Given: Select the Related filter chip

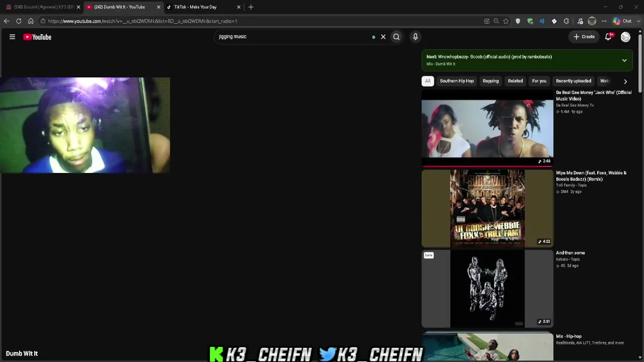Looking at the screenshot, I should [x=515, y=81].
